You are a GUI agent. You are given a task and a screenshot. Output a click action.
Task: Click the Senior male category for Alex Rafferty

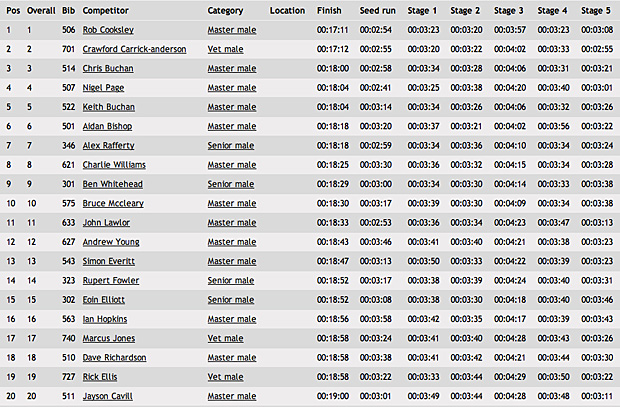231,146
